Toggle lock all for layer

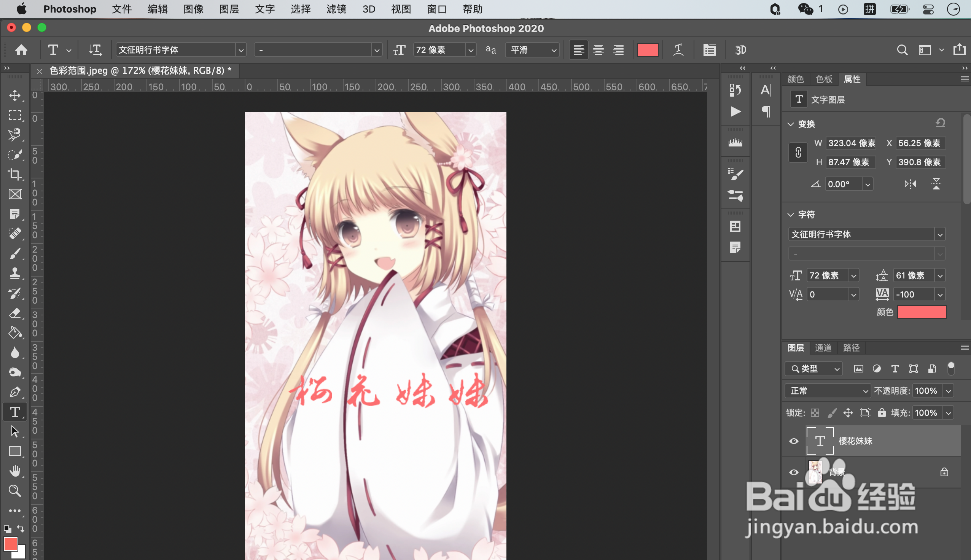coord(882,413)
